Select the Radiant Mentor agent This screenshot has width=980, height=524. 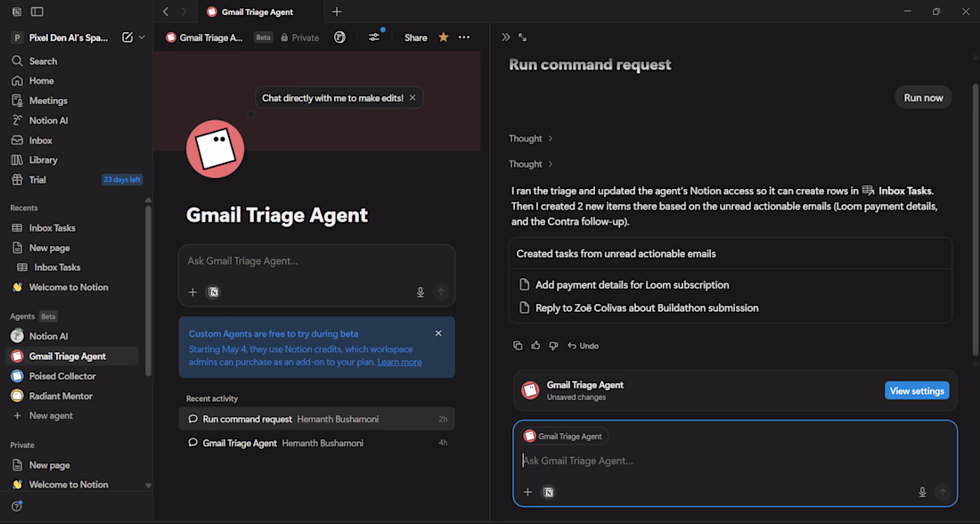pyautogui.click(x=72, y=397)
